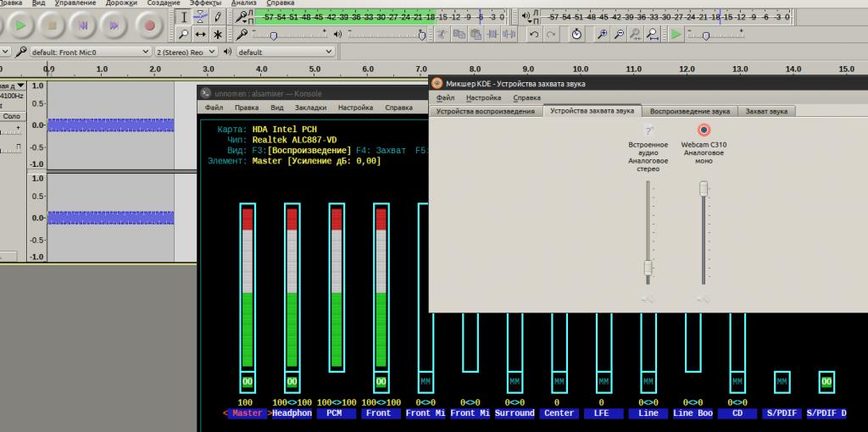Screen dimensions: 868x432
Task: Open the recording meter microphone dropdown
Action: click(241, 17)
